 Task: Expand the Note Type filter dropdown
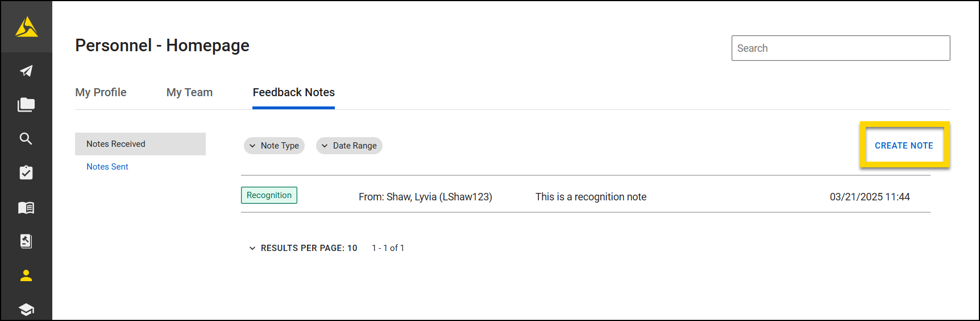pos(275,146)
